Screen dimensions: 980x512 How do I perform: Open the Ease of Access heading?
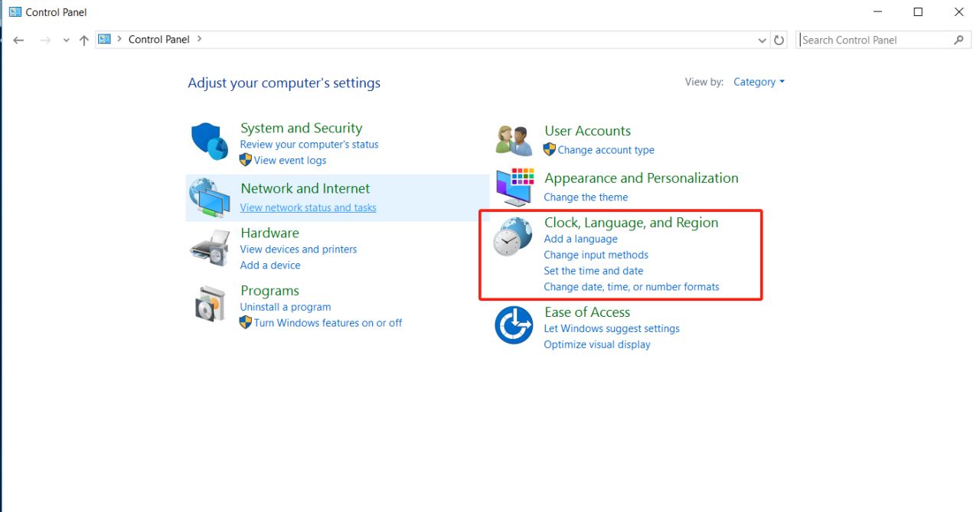(587, 312)
